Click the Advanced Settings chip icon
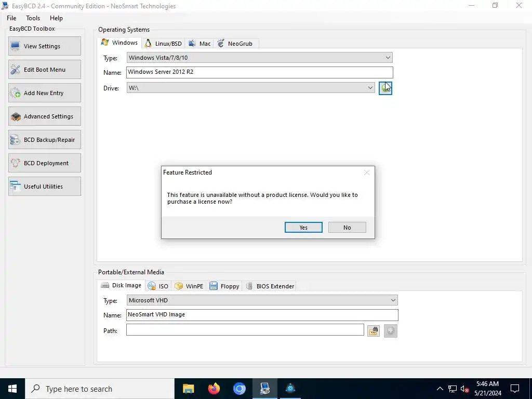The height and width of the screenshot is (399, 532). pyautogui.click(x=16, y=117)
